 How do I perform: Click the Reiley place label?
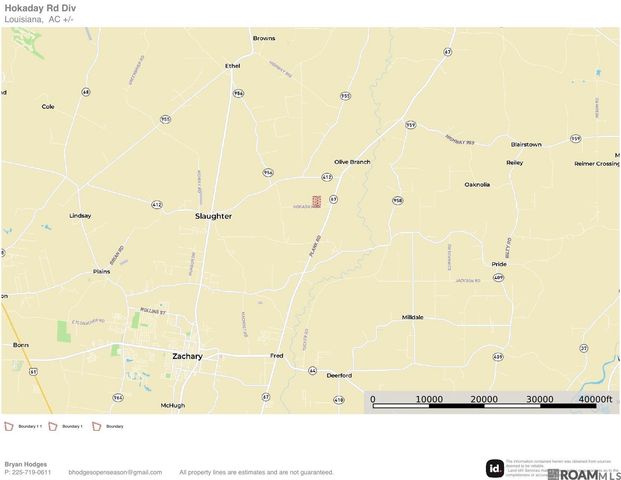point(514,162)
